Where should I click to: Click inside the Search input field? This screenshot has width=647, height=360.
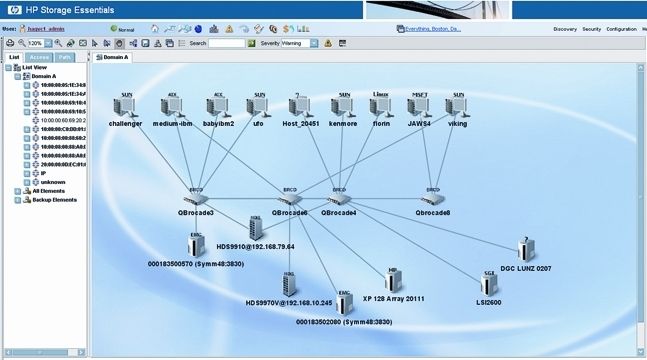point(227,43)
